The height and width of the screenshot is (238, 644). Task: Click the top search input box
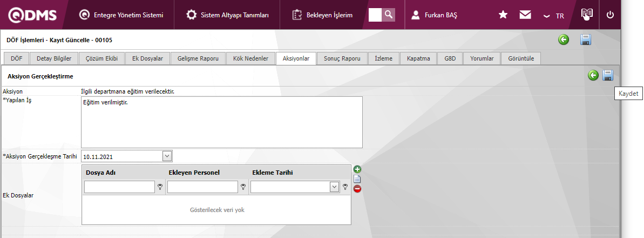click(x=375, y=15)
